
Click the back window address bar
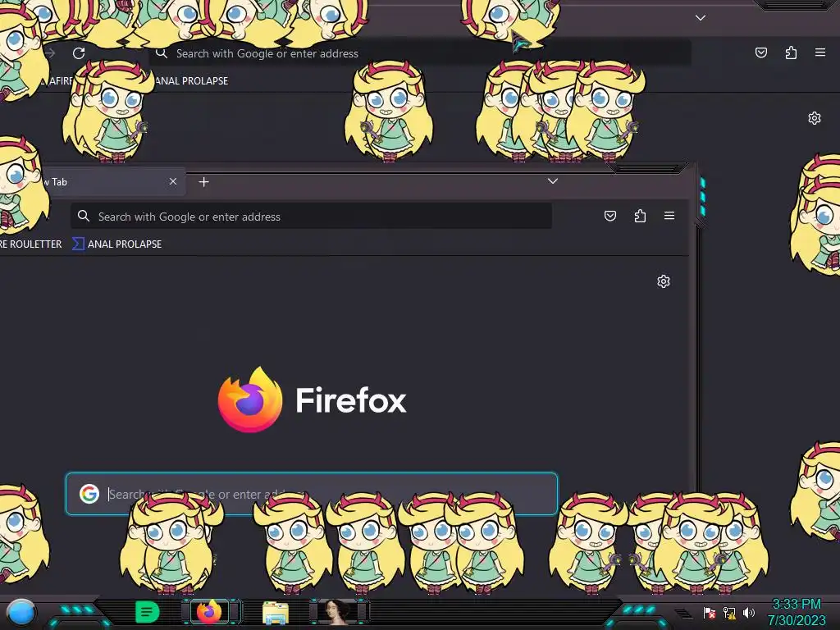coord(419,53)
